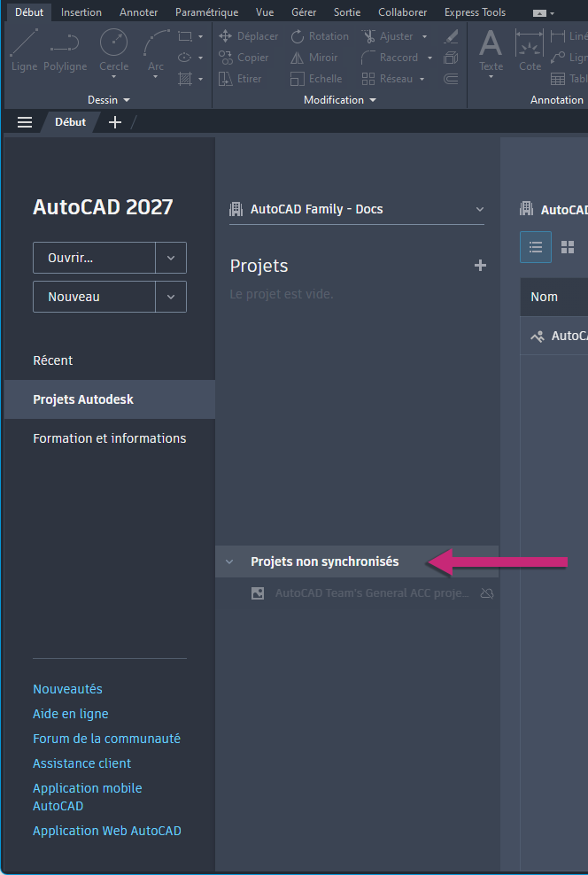Switch to grid view
588x875 pixels.
click(568, 247)
